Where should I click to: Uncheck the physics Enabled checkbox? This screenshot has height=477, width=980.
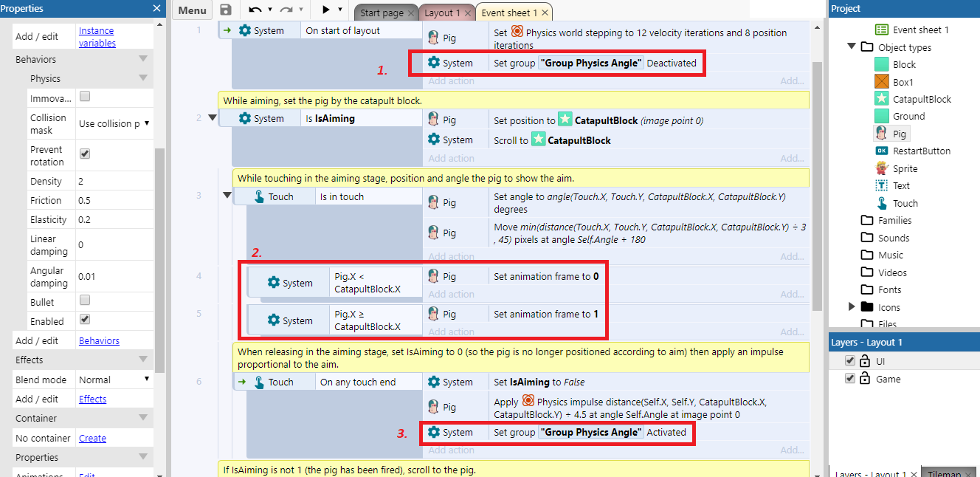click(x=85, y=320)
